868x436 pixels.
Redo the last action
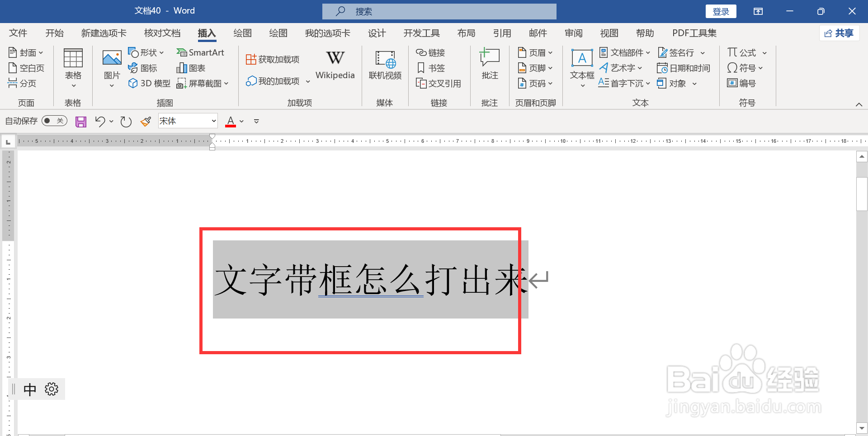click(x=126, y=122)
